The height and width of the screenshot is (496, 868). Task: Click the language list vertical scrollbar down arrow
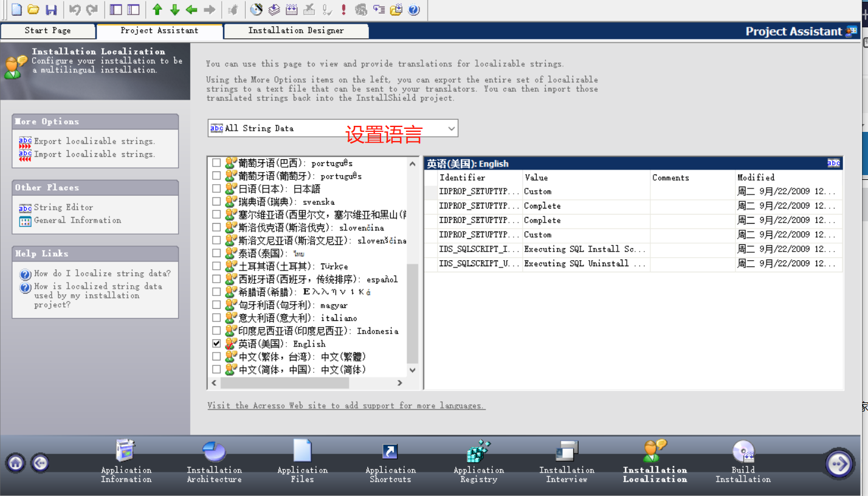point(413,370)
